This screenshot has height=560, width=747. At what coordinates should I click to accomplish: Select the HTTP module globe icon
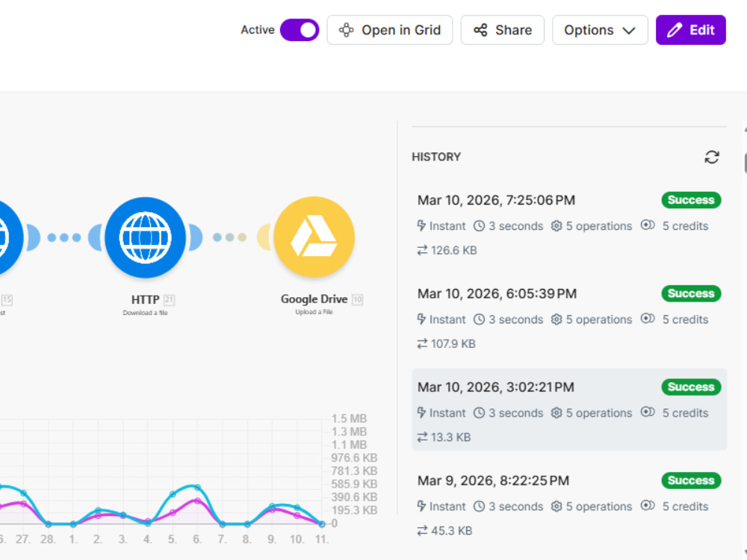point(146,237)
